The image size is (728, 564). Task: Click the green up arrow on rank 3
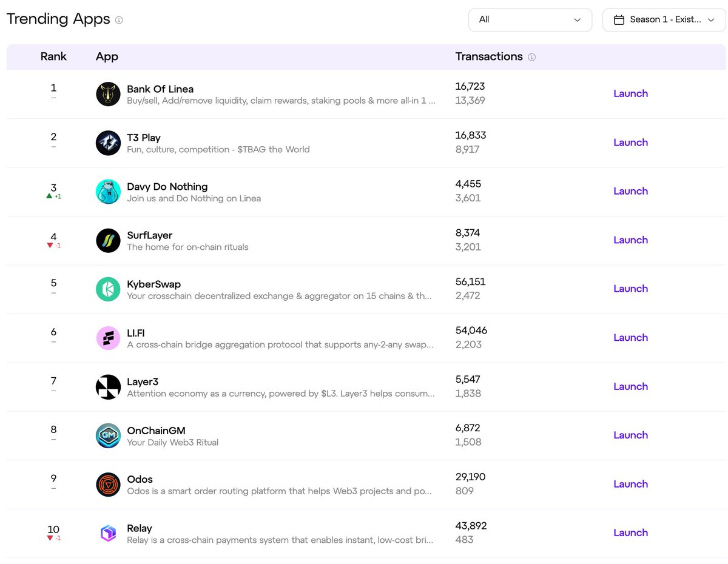point(49,196)
